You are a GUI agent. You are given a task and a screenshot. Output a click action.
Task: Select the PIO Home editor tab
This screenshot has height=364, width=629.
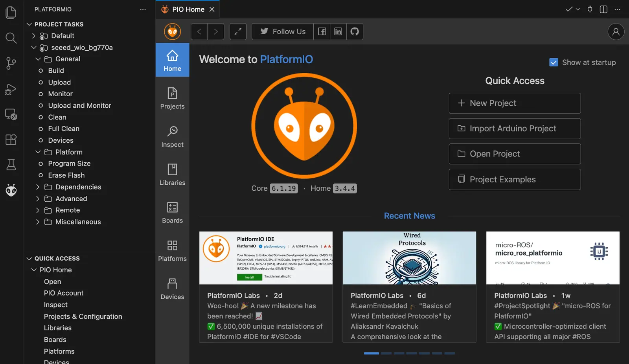188,9
